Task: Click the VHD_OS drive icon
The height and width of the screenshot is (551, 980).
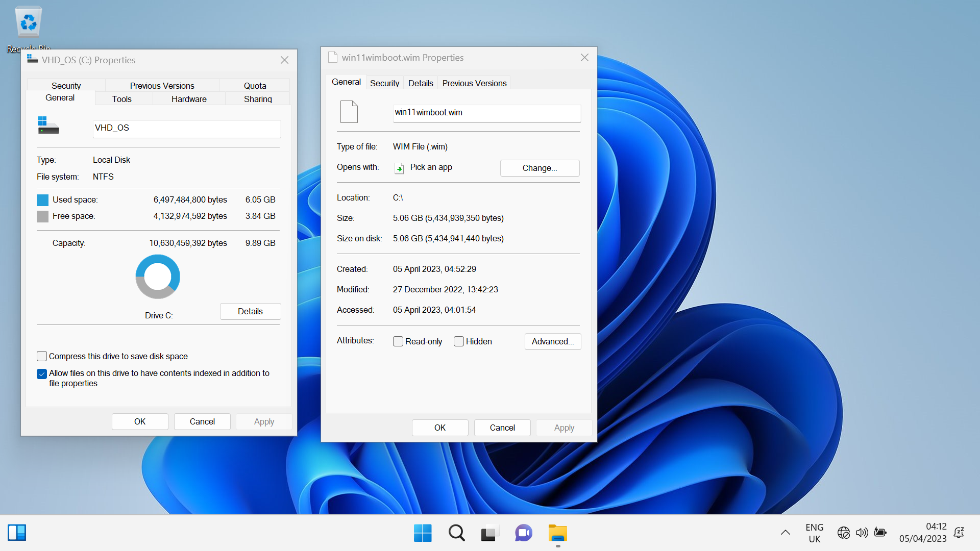Action: coord(48,126)
